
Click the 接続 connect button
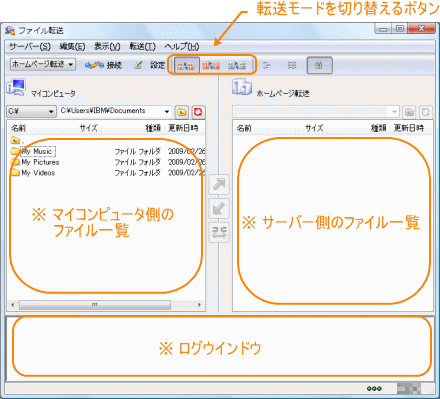pyautogui.click(x=103, y=65)
